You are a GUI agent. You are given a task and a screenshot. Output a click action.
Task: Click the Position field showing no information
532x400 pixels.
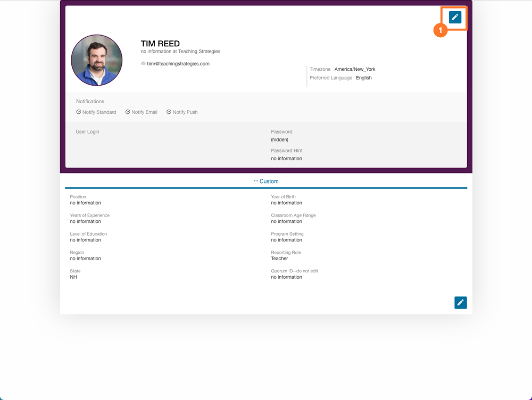tap(85, 203)
